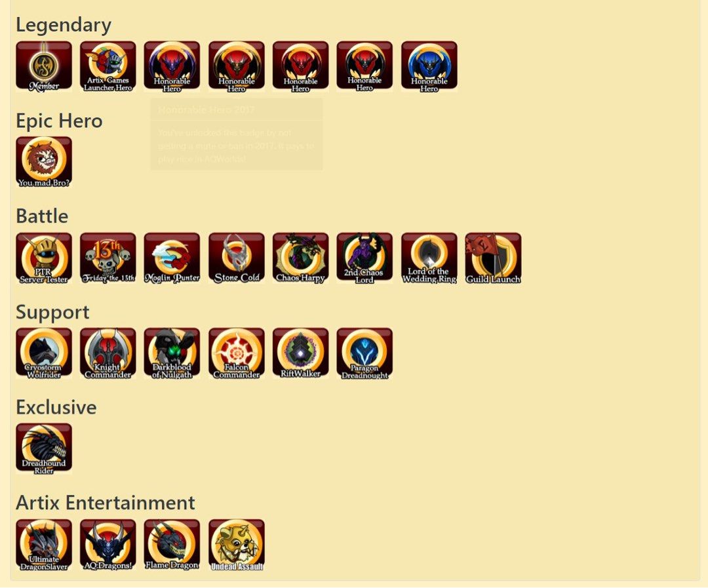Select the Lord of the Wedding Ring badge

pos(429,258)
